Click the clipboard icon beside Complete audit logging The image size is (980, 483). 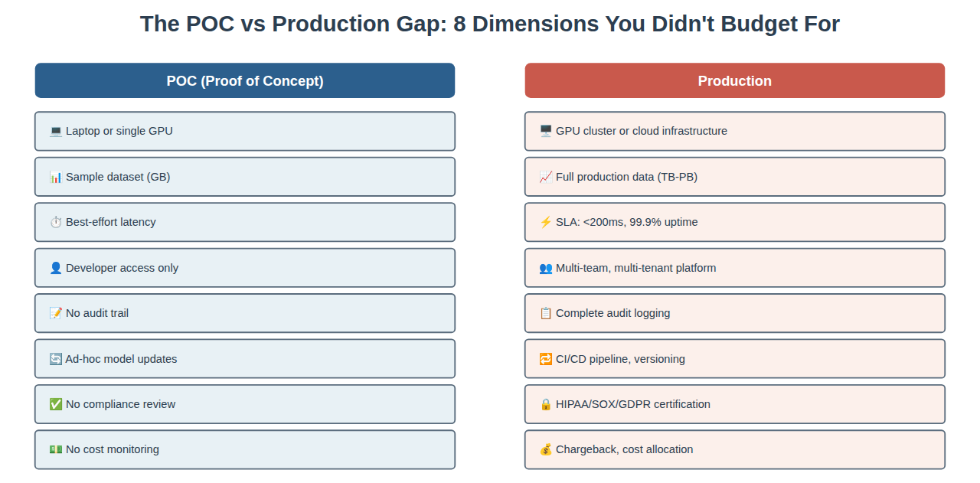click(x=546, y=313)
